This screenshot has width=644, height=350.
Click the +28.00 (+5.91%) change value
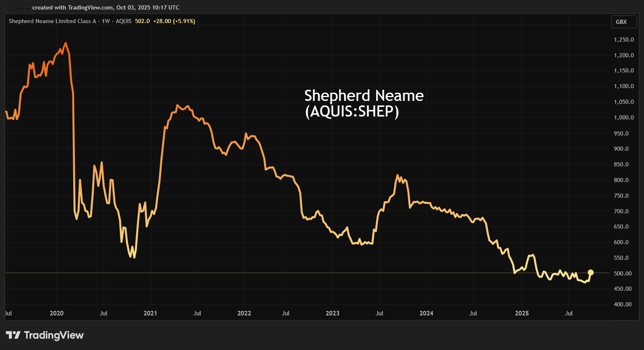pyautogui.click(x=174, y=21)
